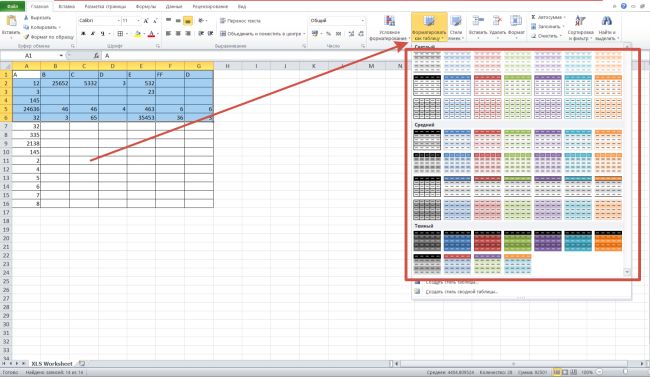Toggle bold formatting
This screenshot has width=650, height=377.
(x=83, y=34)
